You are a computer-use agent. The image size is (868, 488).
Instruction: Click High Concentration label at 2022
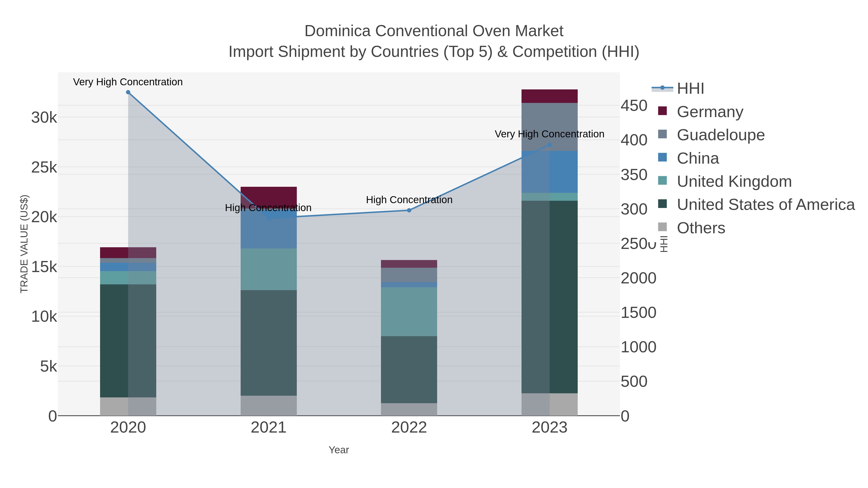pos(409,200)
